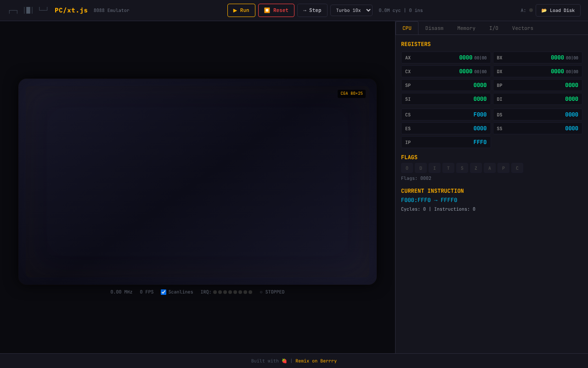
Task: Click the 8088 Emulator subtitle
Action: point(112,11)
